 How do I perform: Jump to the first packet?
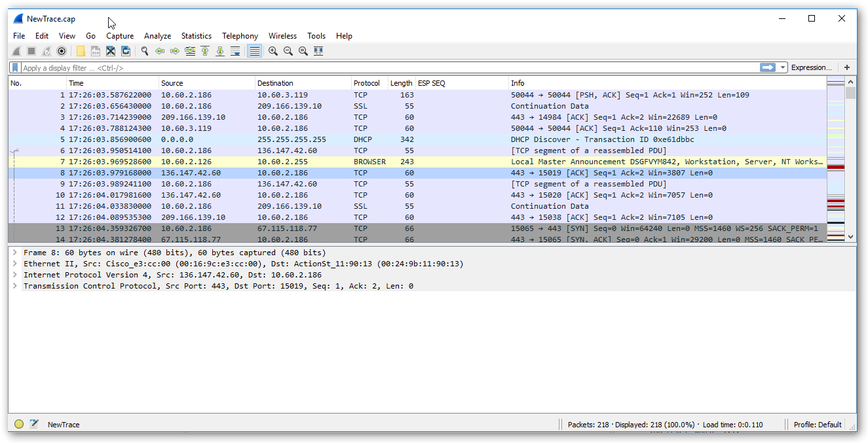point(205,51)
